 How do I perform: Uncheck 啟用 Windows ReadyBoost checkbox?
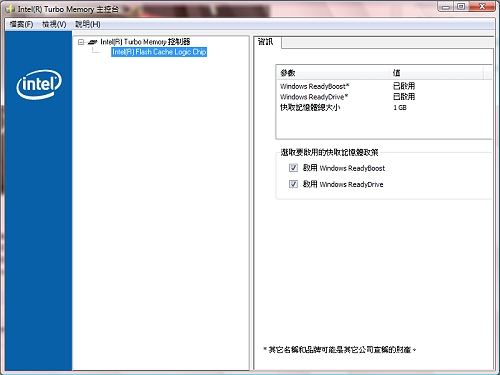293,168
